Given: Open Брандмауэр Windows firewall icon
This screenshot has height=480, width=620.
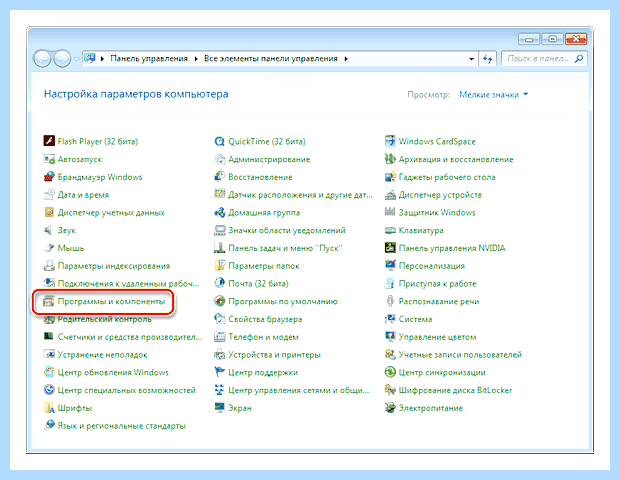Looking at the screenshot, I should [x=49, y=177].
